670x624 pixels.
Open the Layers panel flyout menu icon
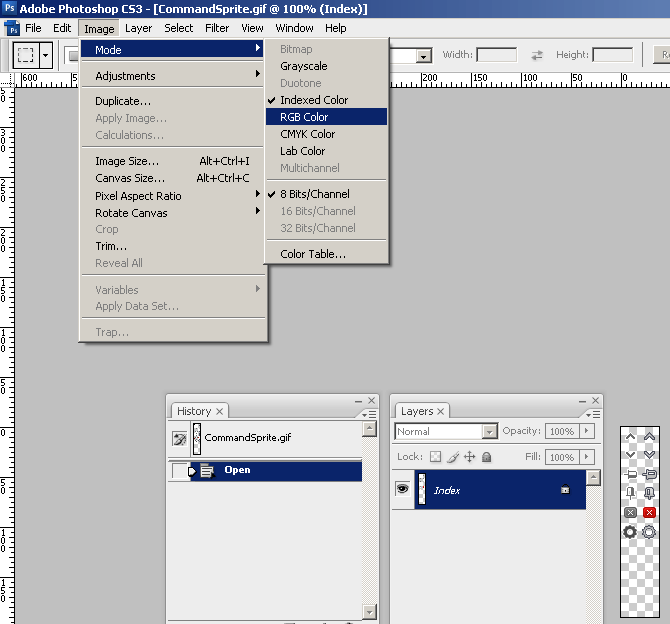pyautogui.click(x=596, y=412)
